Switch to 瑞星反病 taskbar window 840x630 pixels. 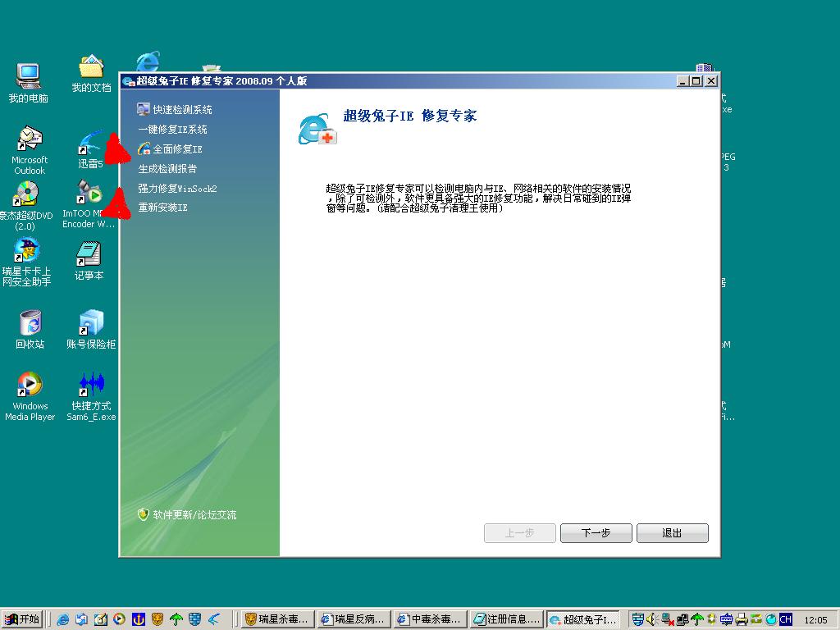click(x=353, y=619)
